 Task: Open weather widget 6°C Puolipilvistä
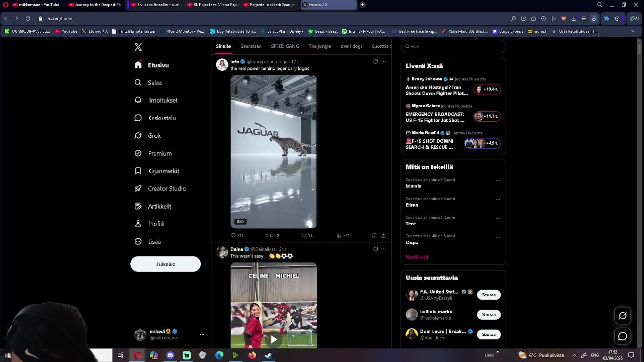tap(541, 355)
